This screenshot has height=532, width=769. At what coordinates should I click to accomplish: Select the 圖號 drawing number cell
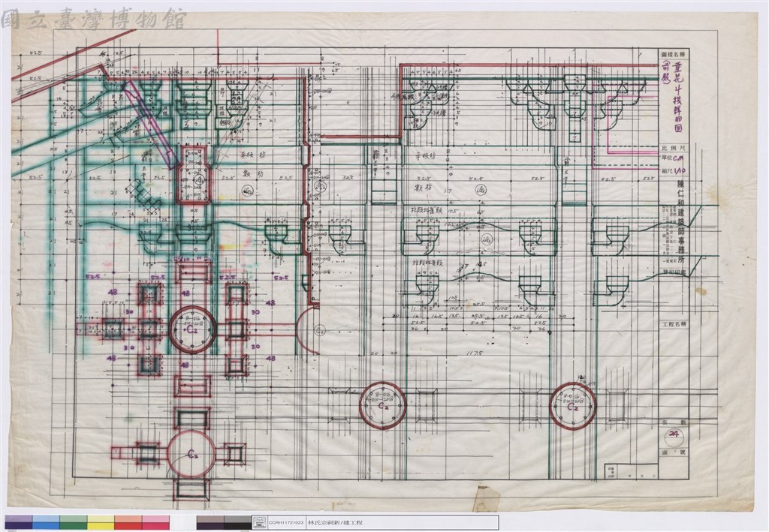(x=674, y=453)
